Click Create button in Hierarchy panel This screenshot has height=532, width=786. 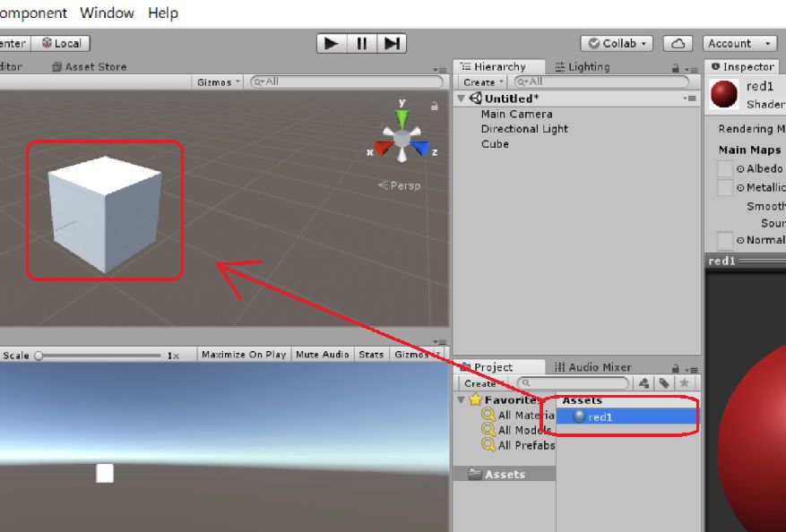click(x=482, y=82)
